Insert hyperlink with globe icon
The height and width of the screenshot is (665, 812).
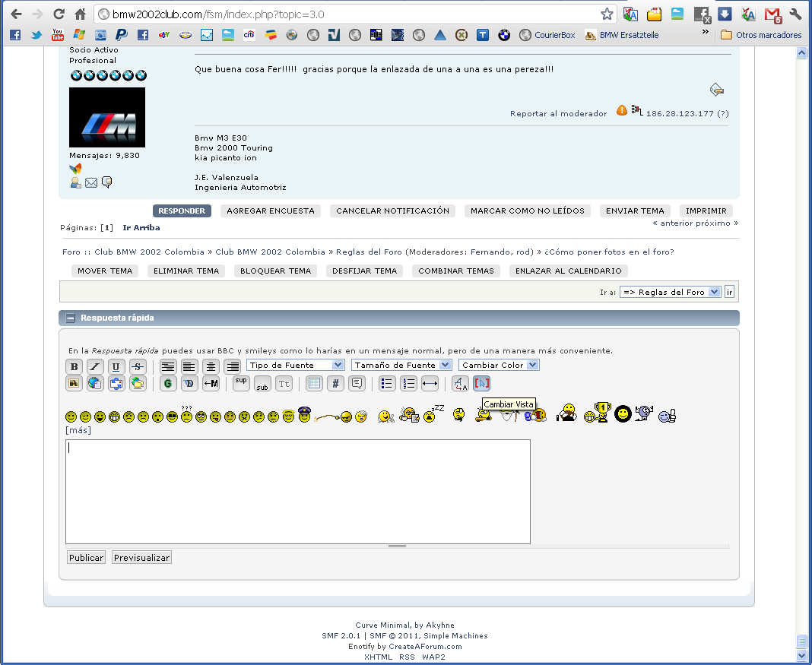(x=95, y=384)
